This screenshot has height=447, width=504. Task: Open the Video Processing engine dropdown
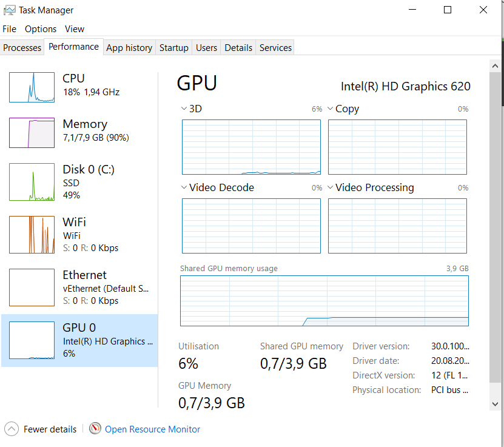click(330, 187)
